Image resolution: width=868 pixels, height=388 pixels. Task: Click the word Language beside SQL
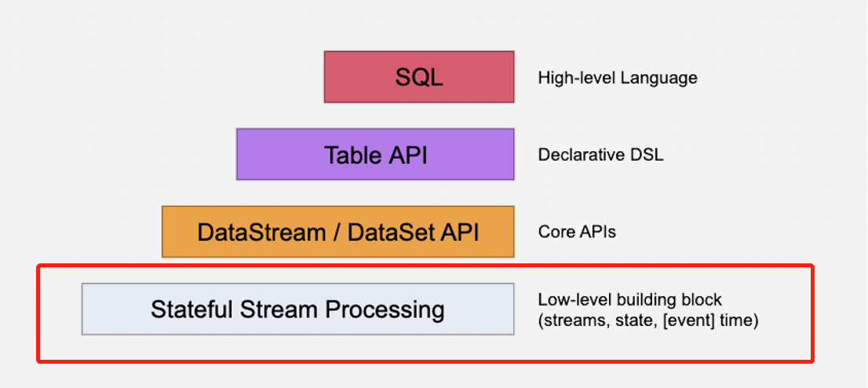(664, 78)
